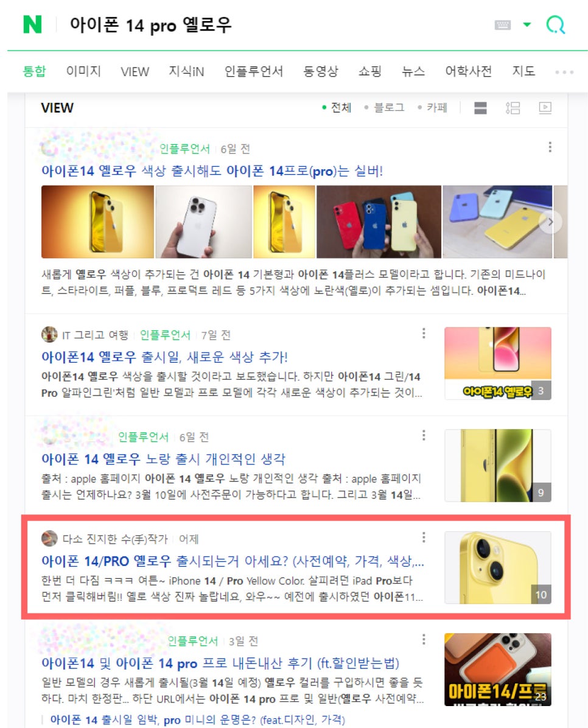Select the 카페 filter option
This screenshot has width=588, height=728.
(x=432, y=108)
